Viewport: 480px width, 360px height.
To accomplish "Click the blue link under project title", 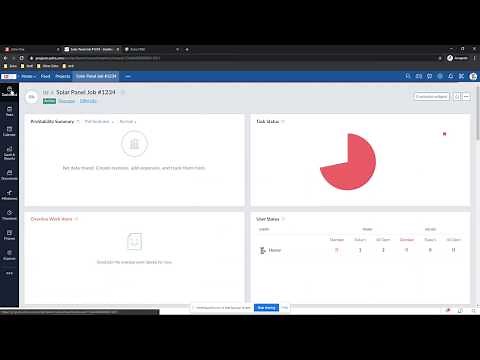I will [x=88, y=101].
